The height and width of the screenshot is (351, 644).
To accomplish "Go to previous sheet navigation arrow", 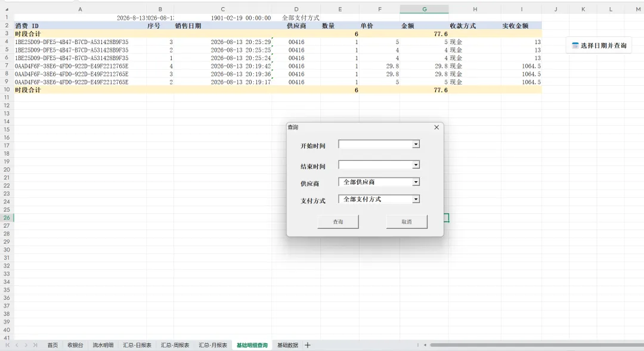I will tap(17, 345).
